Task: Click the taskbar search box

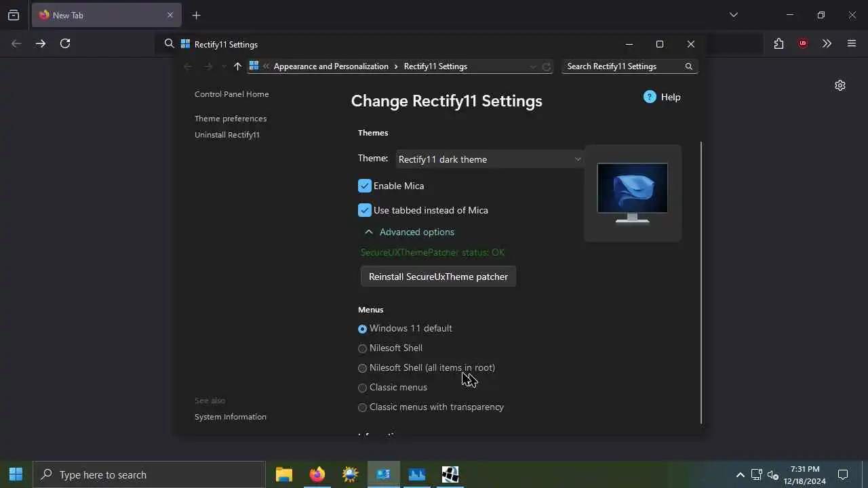Action: [149, 474]
